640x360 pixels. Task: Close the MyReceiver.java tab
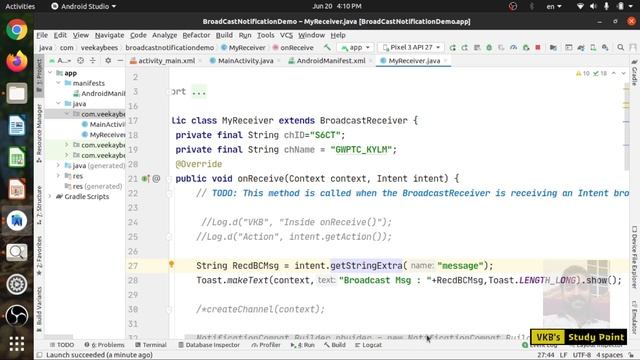(x=446, y=60)
